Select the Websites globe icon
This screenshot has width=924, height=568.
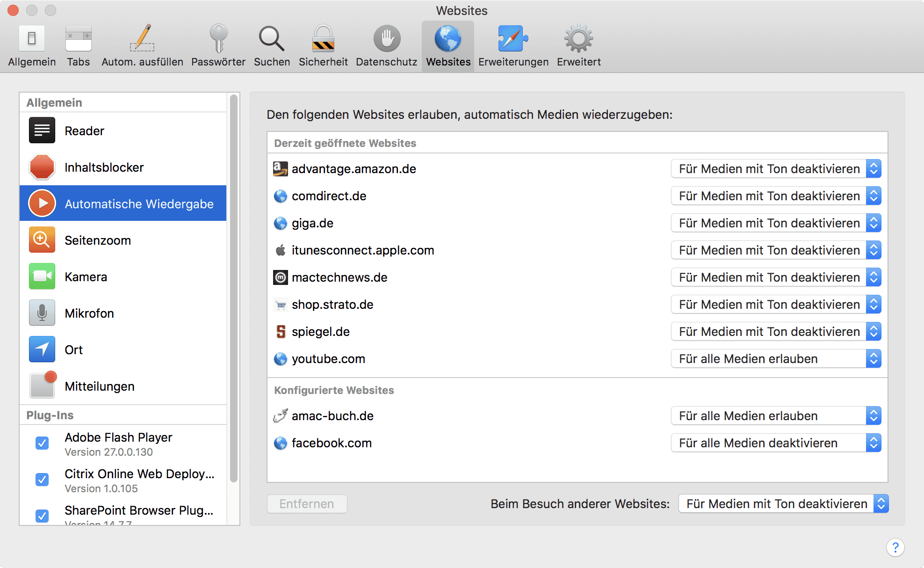[x=448, y=38]
